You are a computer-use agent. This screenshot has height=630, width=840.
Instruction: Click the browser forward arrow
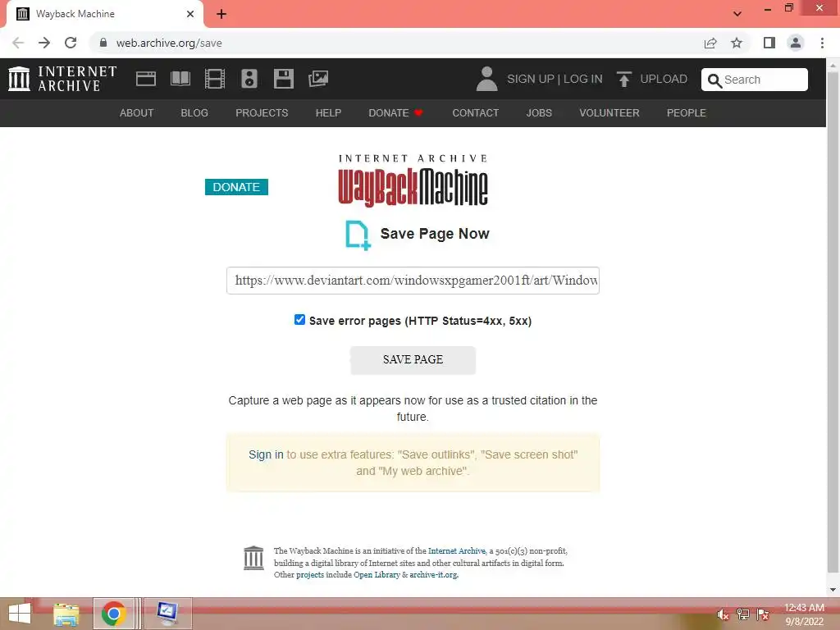pyautogui.click(x=44, y=43)
